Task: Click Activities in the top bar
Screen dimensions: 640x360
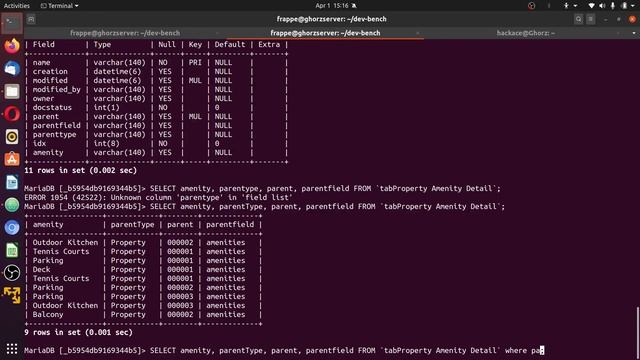Action: pyautogui.click(x=17, y=6)
